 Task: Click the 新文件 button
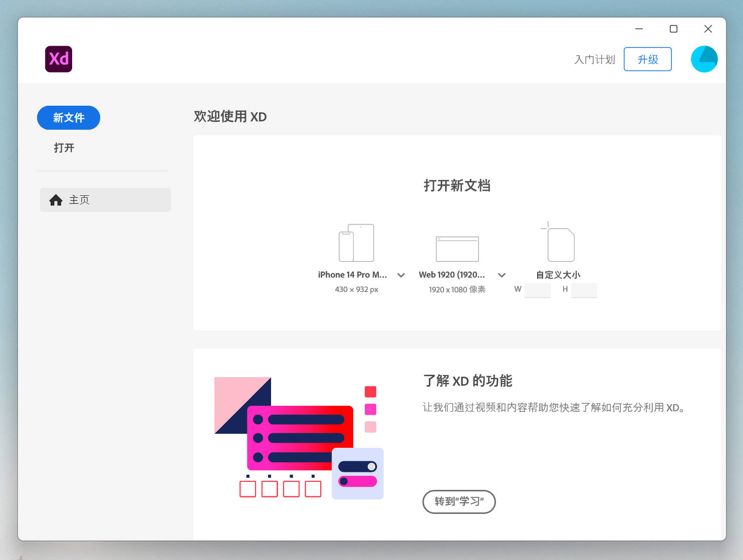tap(69, 118)
